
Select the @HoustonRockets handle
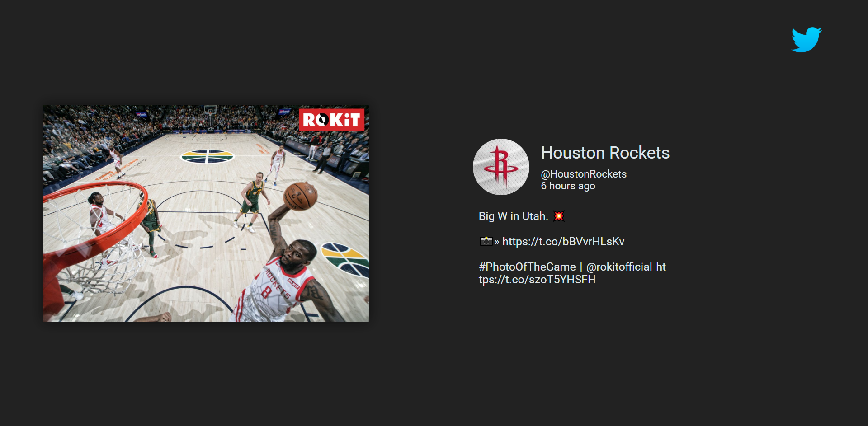click(583, 174)
